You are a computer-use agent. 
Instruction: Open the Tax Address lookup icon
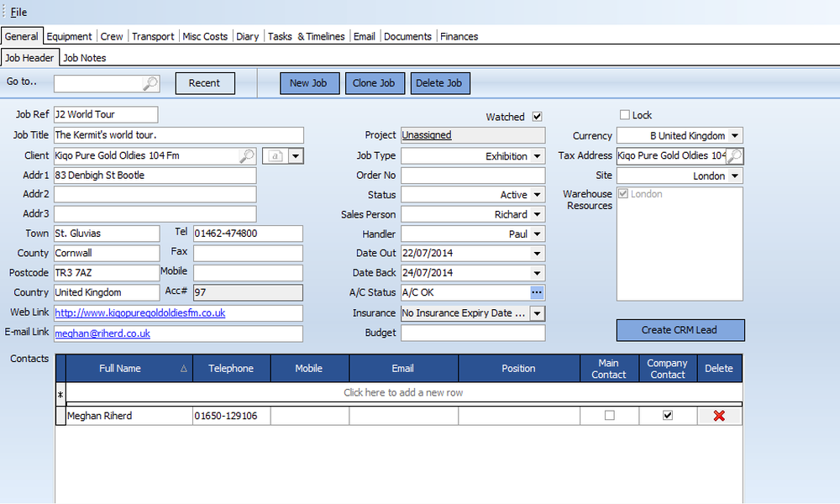tap(734, 155)
